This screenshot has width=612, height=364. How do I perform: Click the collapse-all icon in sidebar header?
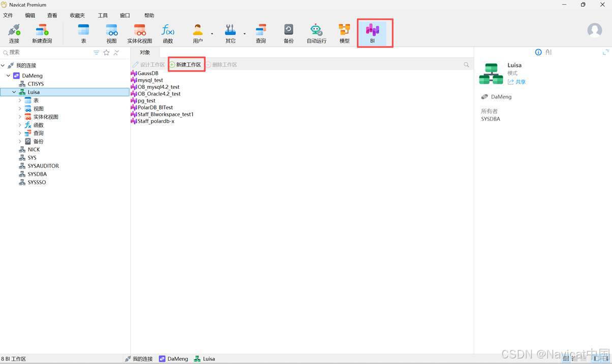pos(116,52)
